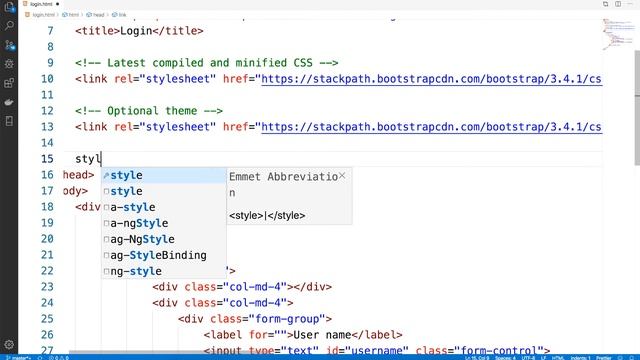Viewport: 640px width, 360px height.
Task: Pick the 'a-style' suggestion
Action: coord(164,207)
